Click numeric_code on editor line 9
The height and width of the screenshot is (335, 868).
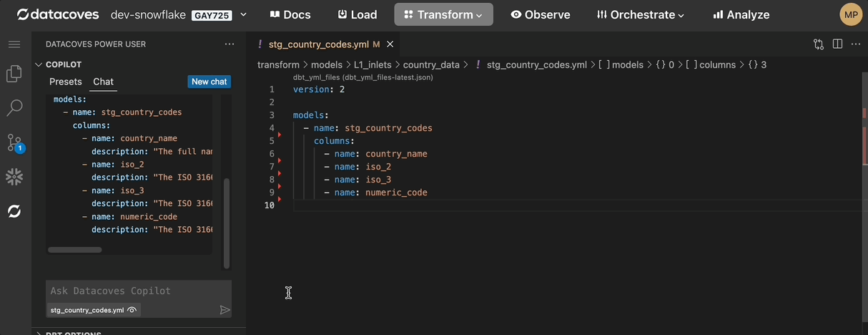396,193
